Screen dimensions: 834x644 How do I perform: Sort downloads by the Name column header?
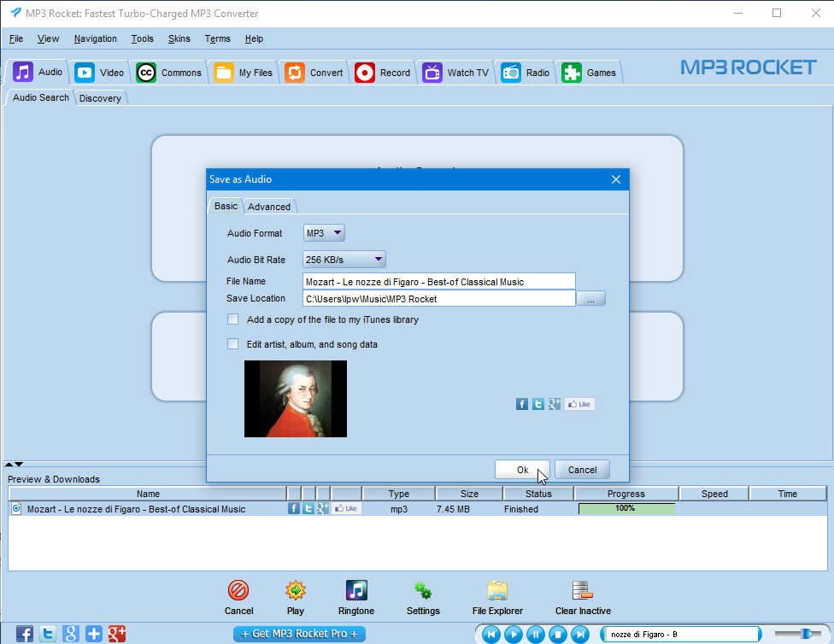click(148, 494)
